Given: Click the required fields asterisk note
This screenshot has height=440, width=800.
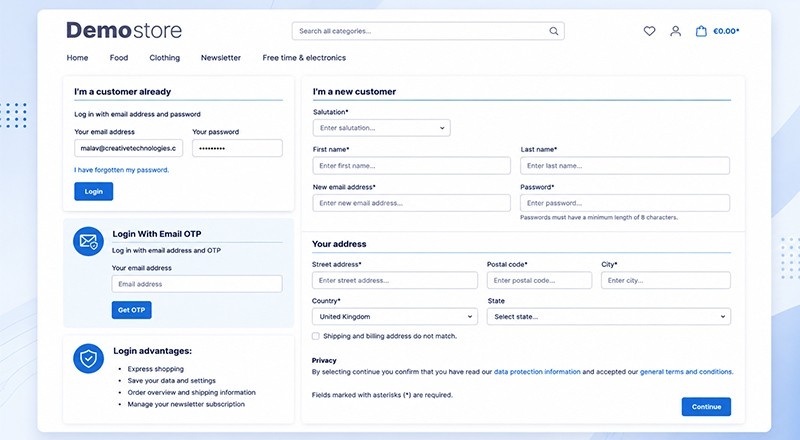Looking at the screenshot, I should 382,395.
